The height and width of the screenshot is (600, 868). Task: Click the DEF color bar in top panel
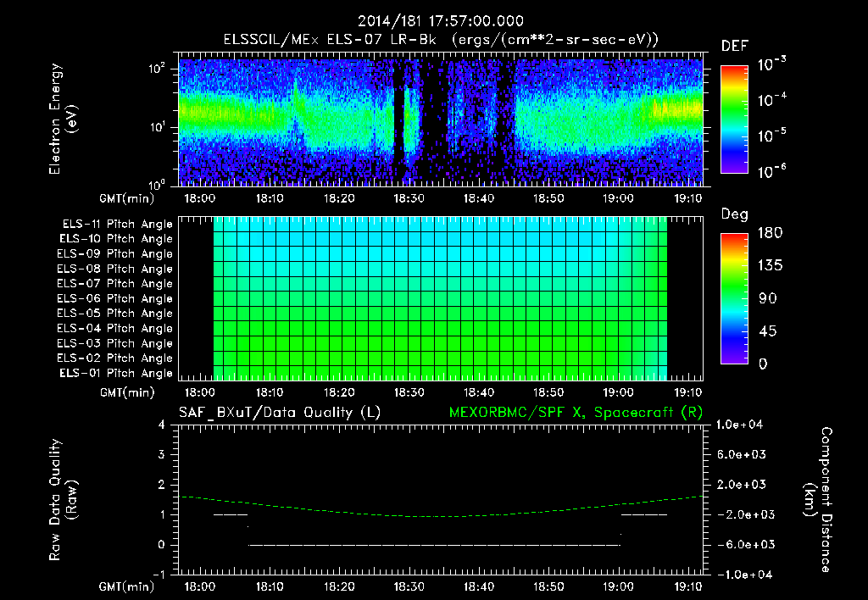(734, 119)
